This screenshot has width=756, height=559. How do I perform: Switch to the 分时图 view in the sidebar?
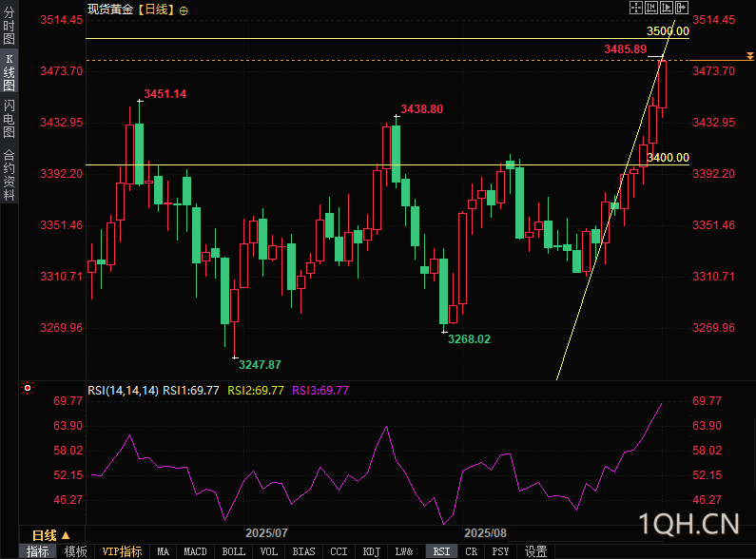pyautogui.click(x=10, y=25)
